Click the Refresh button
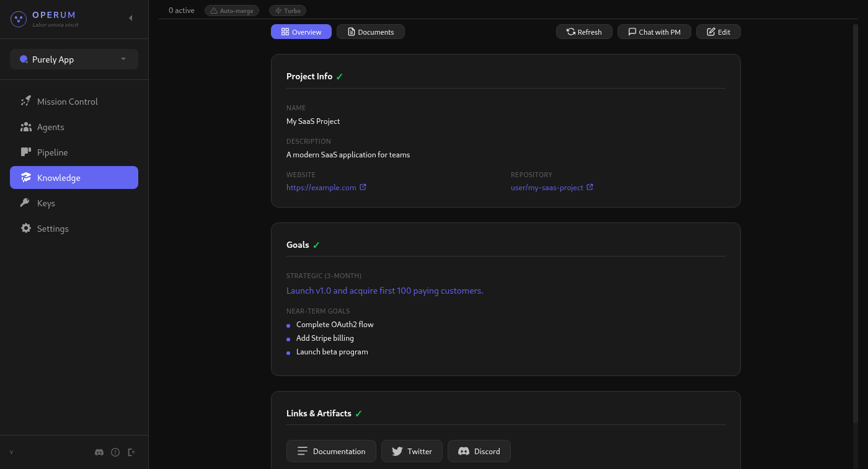This screenshot has height=469, width=868. point(584,32)
